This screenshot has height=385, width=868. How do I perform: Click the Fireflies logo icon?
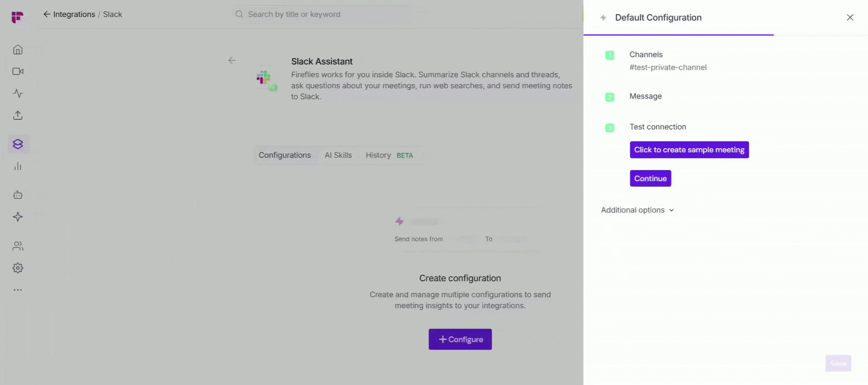tap(17, 17)
